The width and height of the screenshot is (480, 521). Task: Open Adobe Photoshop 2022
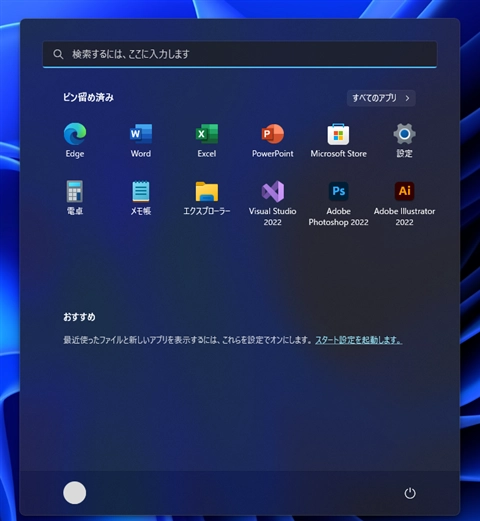pyautogui.click(x=338, y=203)
